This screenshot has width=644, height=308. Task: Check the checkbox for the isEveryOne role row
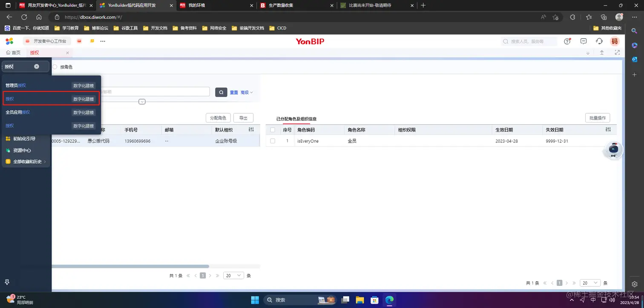click(x=272, y=141)
